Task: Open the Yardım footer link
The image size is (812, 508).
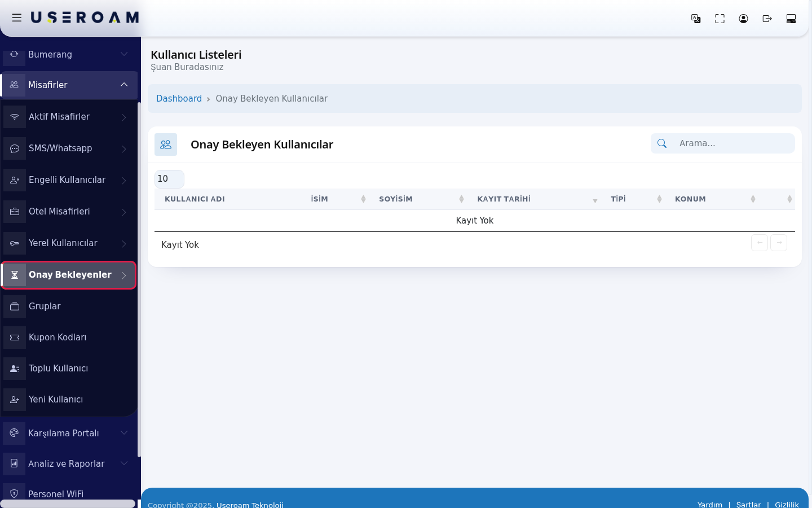Action: pos(710,505)
